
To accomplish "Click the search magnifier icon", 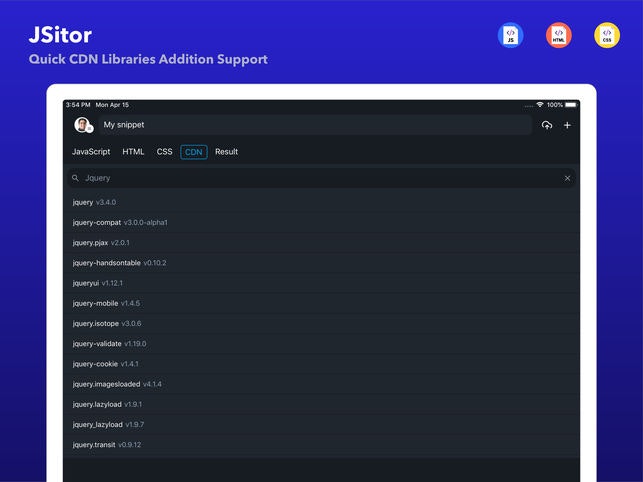I will [x=75, y=178].
